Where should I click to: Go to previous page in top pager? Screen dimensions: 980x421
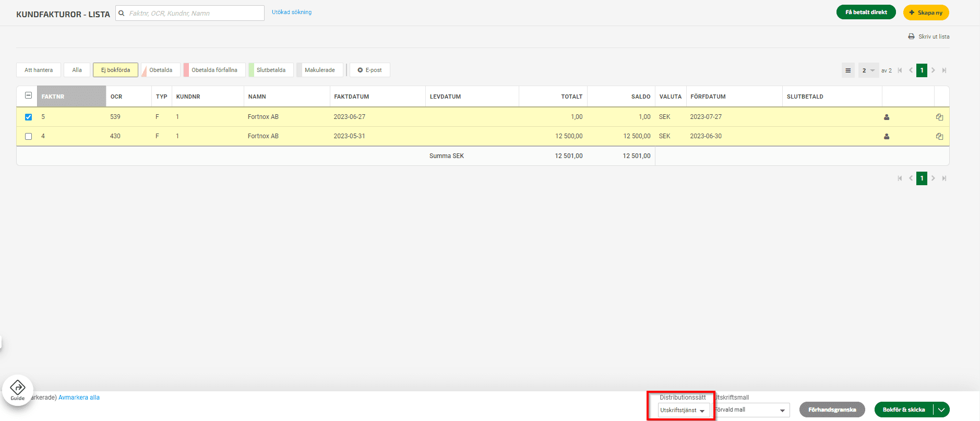[911, 70]
